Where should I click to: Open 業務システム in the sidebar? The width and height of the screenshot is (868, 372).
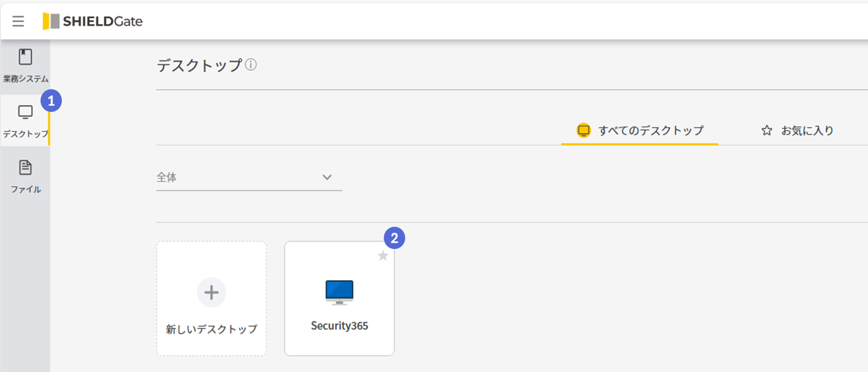[25, 66]
